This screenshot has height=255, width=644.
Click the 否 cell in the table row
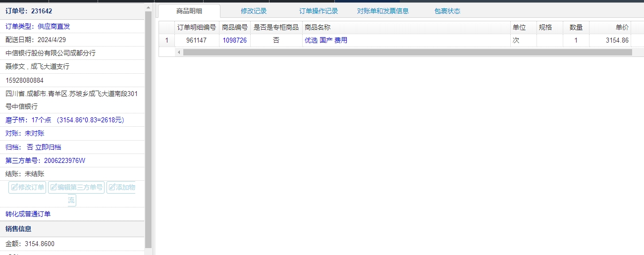[276, 41]
